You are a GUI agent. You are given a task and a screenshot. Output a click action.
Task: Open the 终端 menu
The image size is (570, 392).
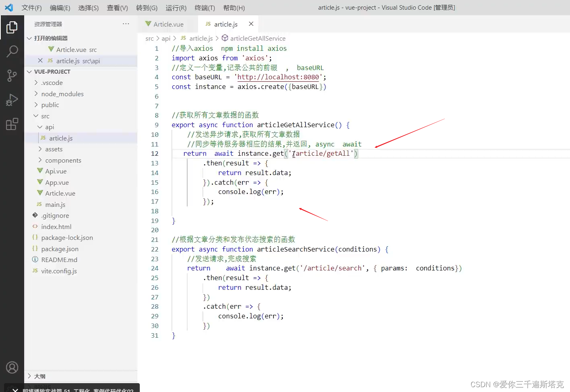(204, 7)
